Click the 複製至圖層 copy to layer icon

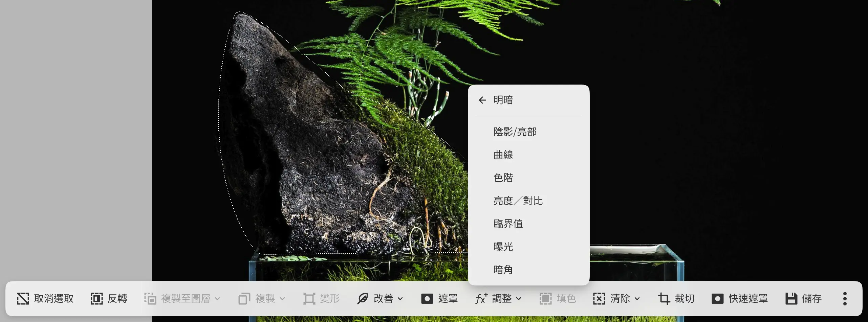point(150,299)
